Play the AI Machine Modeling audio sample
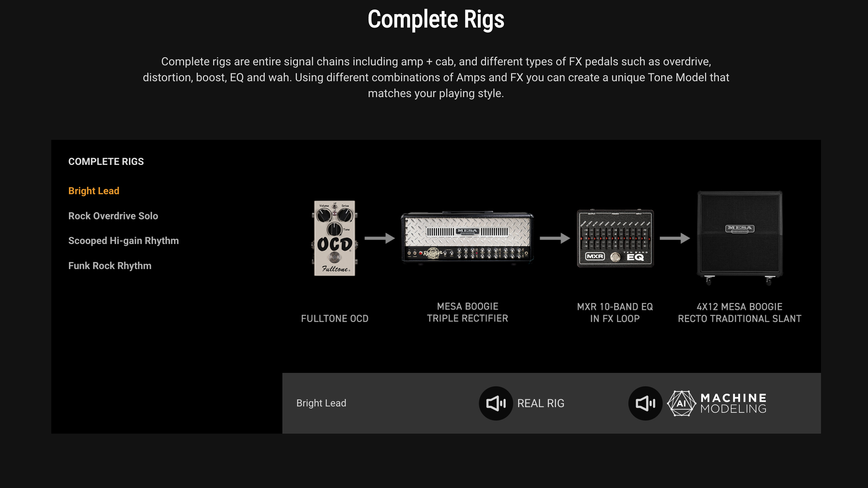868x488 pixels. point(645,403)
